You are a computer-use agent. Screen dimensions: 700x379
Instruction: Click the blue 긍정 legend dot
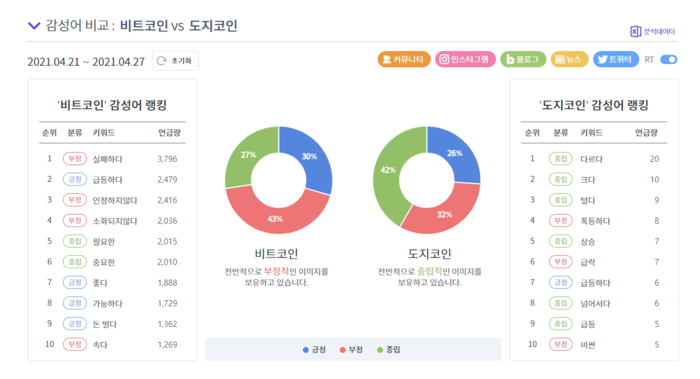[x=306, y=350]
